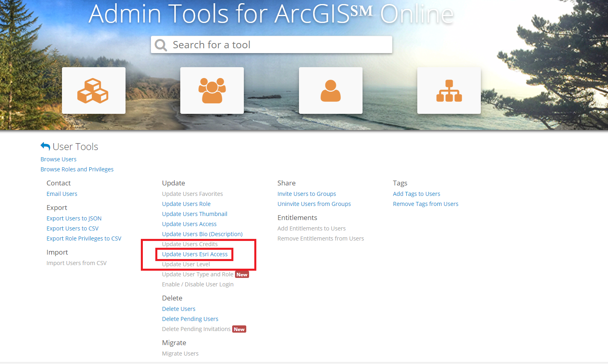Open Update User Type and Role
Viewport: 608px width, 364px height.
[198, 274]
